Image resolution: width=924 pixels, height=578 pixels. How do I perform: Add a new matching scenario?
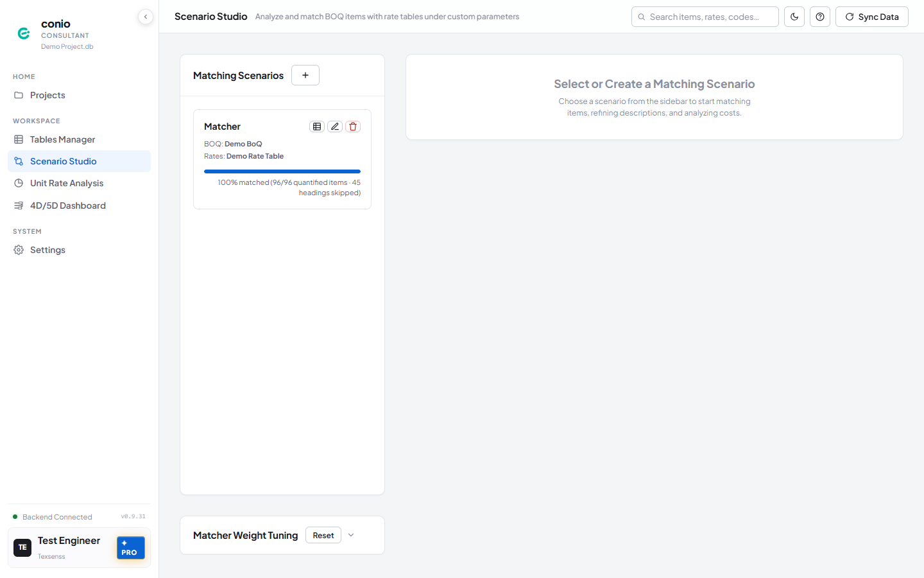point(305,75)
